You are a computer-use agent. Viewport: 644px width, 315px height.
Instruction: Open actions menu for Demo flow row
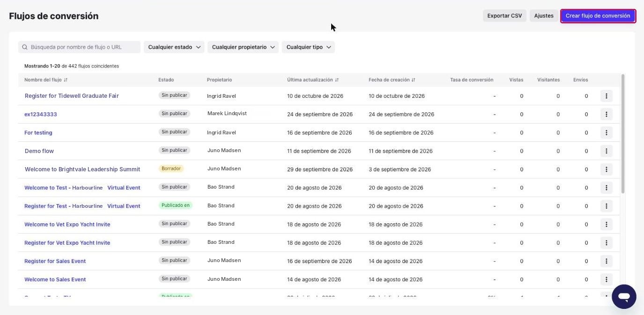coord(606,151)
